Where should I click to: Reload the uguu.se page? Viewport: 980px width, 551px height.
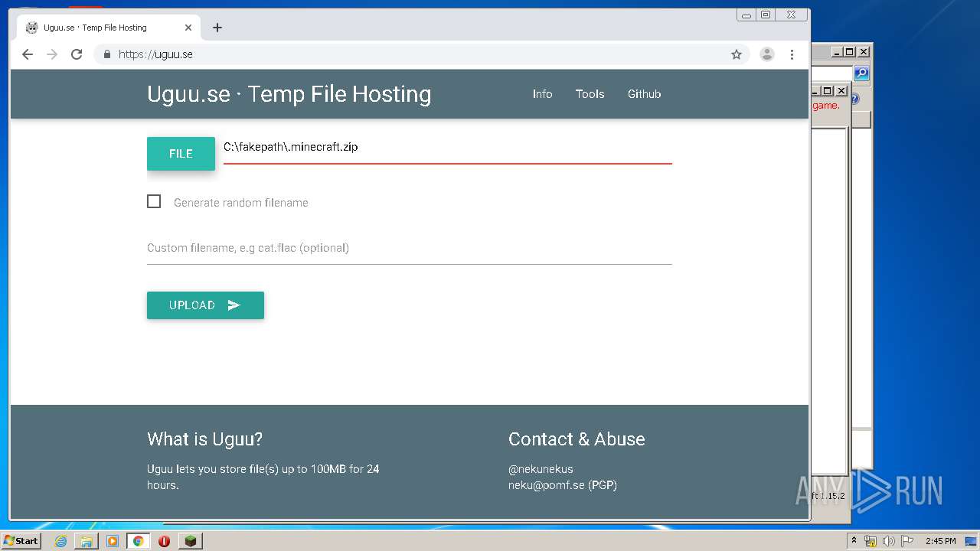pyautogui.click(x=77, y=54)
